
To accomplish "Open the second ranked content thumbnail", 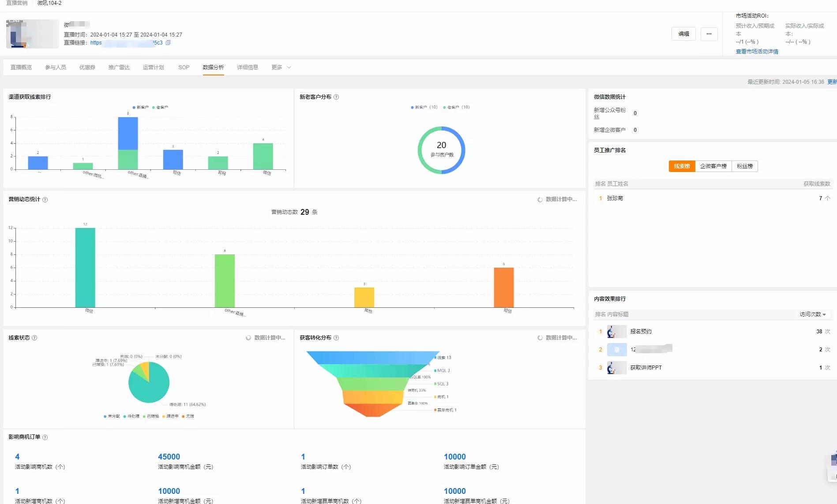I will tap(617, 350).
